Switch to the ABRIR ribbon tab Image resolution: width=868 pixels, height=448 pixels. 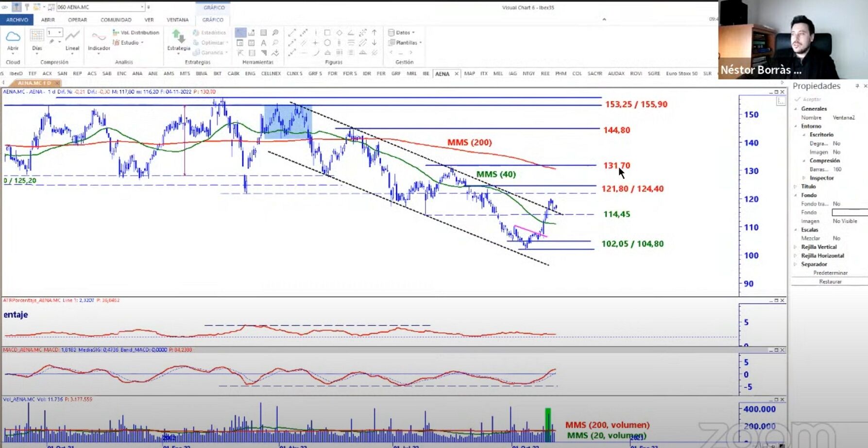tap(48, 20)
